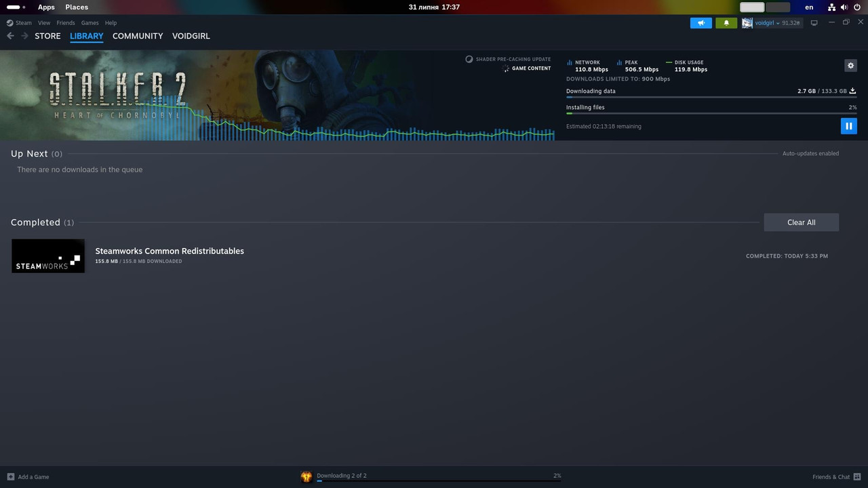The image size is (868, 488).
Task: Click the Downloading 2 of 2 status
Action: coord(342,476)
